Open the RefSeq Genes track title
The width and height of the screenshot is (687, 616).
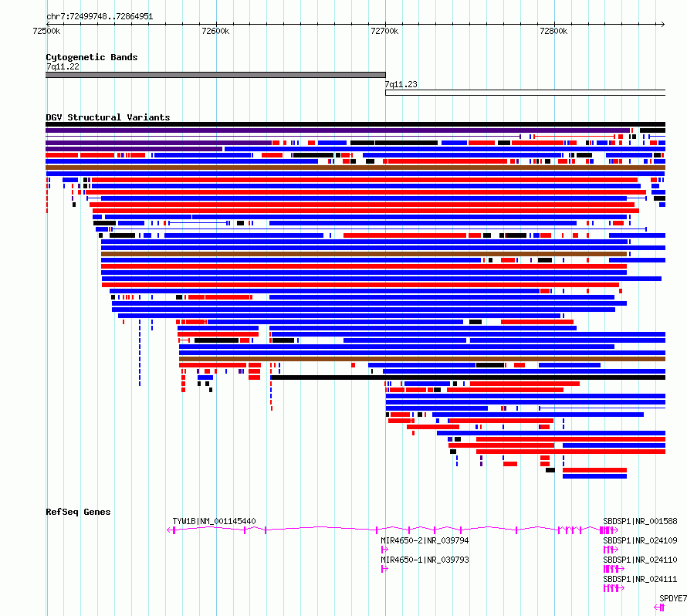tap(78, 512)
